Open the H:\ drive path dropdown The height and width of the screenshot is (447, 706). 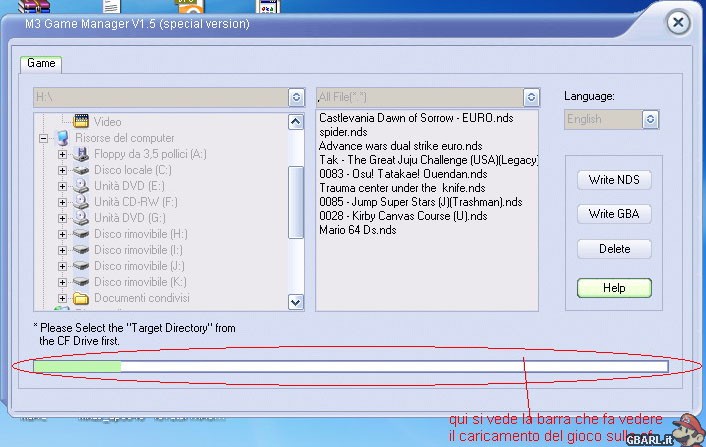(296, 97)
